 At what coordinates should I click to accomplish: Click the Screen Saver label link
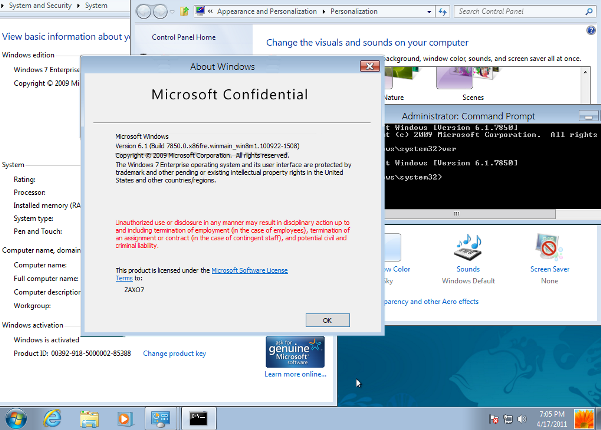[x=550, y=269]
